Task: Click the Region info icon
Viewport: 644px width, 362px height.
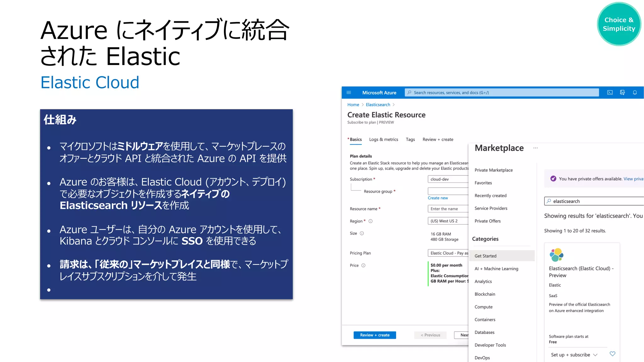Action: [x=370, y=221]
